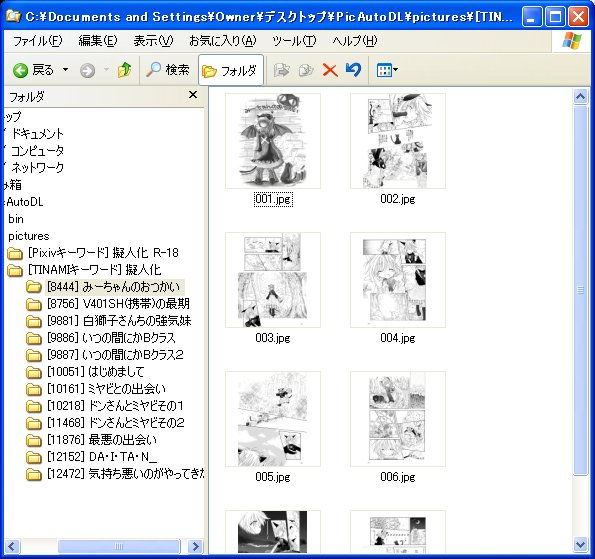
Task: Click the blue Undo arrow icon
Action: click(x=354, y=70)
